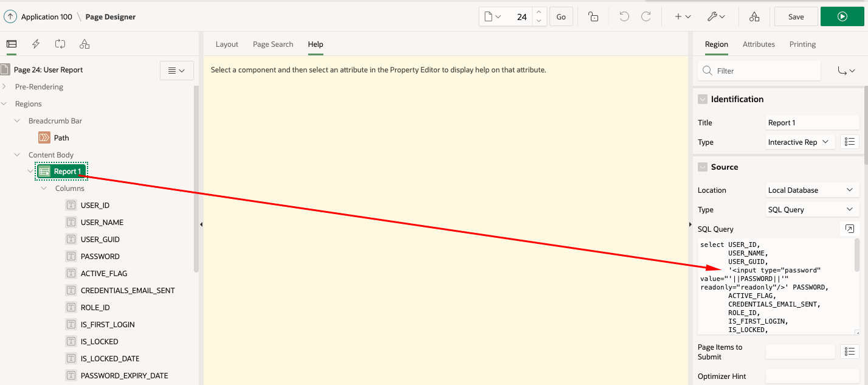This screenshot has width=868, height=385.
Task: Collapse the Source section
Action: coord(703,167)
